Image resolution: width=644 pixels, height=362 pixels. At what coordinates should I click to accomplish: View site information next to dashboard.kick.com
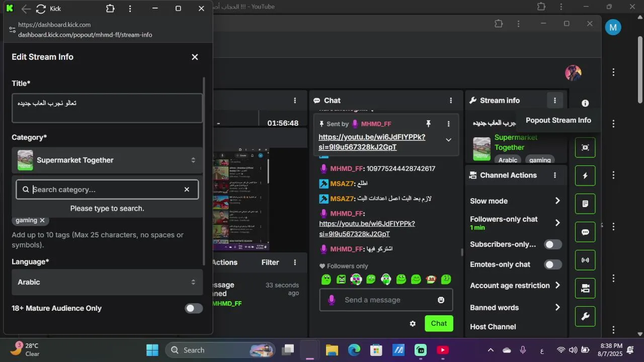click(13, 30)
